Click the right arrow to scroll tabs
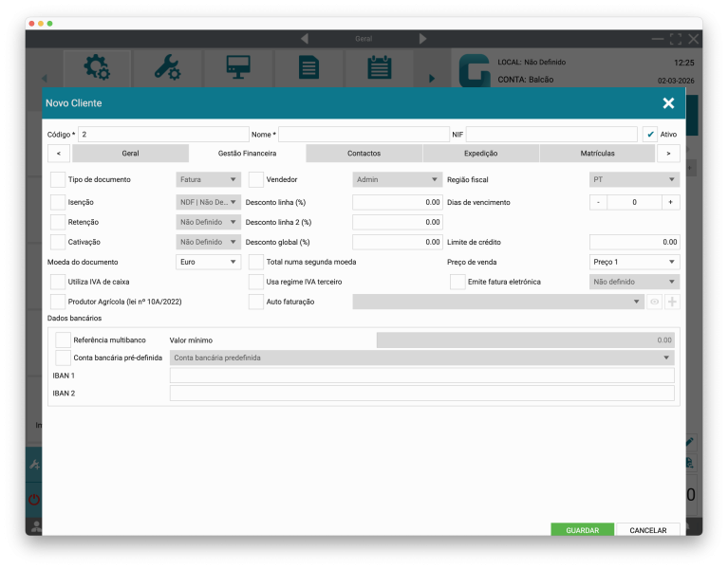The height and width of the screenshot is (569, 728). pyautogui.click(x=668, y=153)
